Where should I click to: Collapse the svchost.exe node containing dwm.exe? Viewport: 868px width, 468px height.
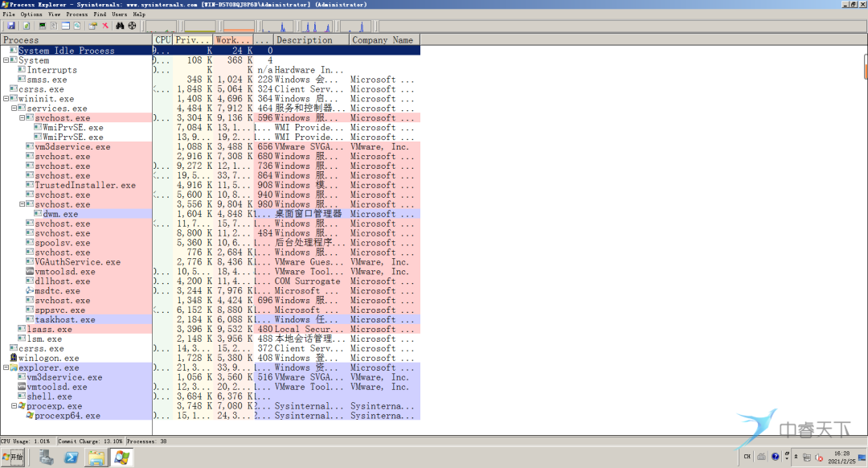click(23, 204)
